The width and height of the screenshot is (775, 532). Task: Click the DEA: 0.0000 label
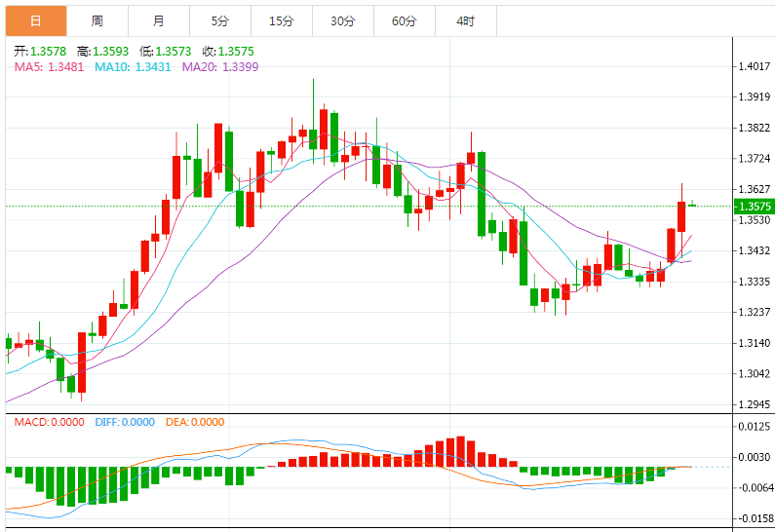point(195,422)
